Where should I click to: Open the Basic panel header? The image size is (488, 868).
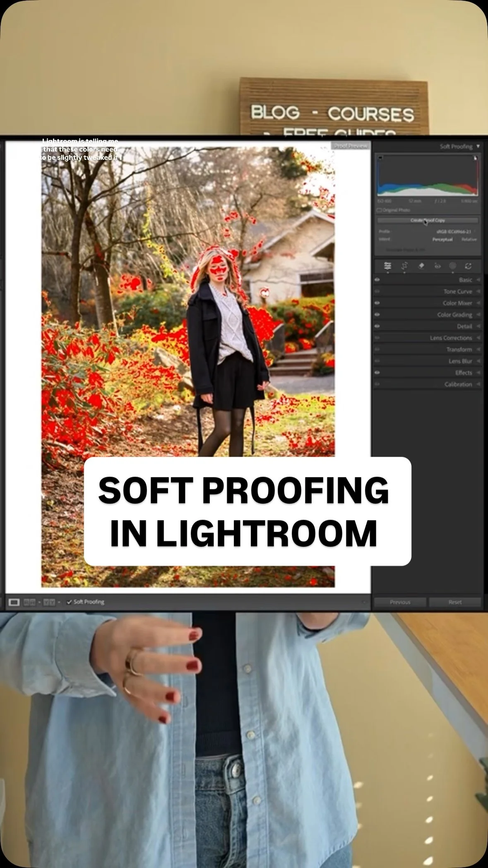click(427, 280)
